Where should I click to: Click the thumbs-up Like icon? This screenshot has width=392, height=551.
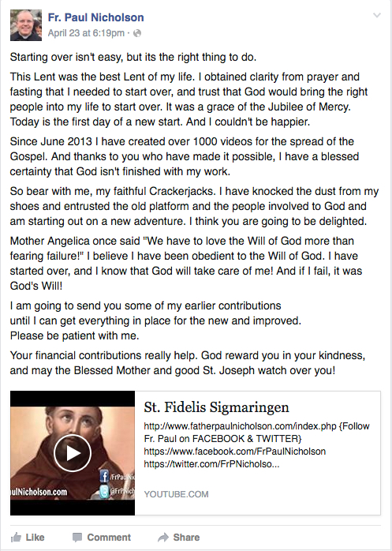(16, 538)
